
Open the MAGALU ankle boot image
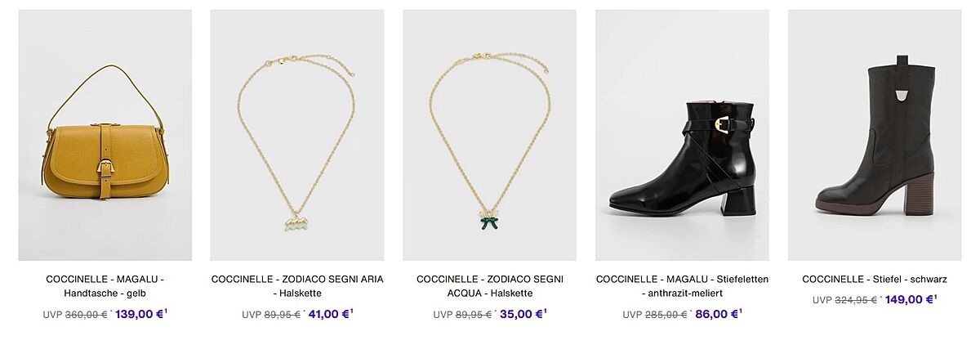(682, 135)
